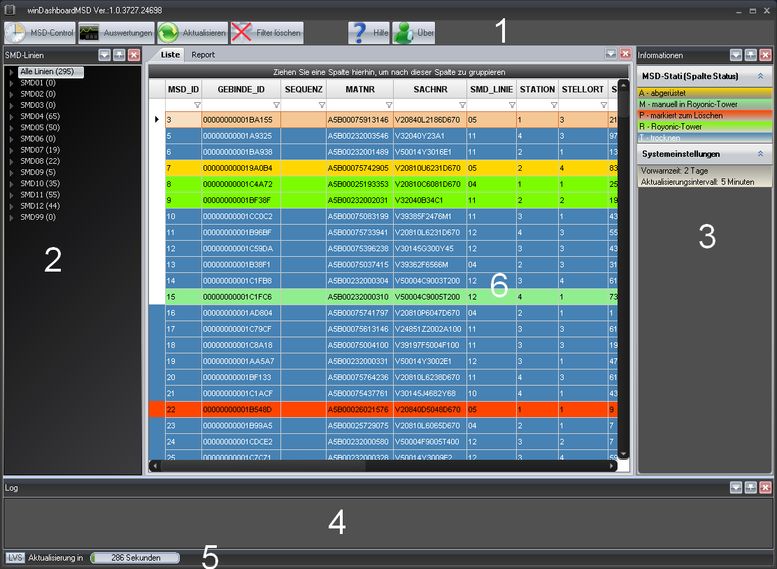
Task: Select the SMD08 (22) line
Action: tap(40, 161)
